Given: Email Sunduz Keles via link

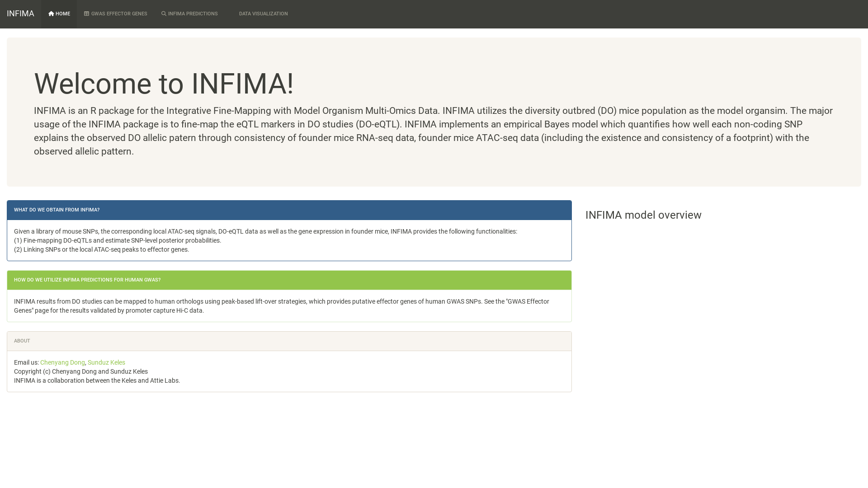Looking at the screenshot, I should pyautogui.click(x=106, y=362).
